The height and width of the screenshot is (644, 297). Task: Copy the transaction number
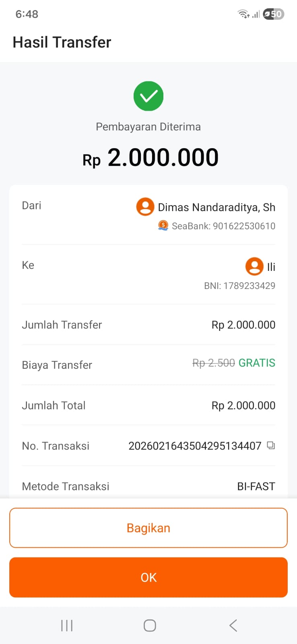pos(271,445)
